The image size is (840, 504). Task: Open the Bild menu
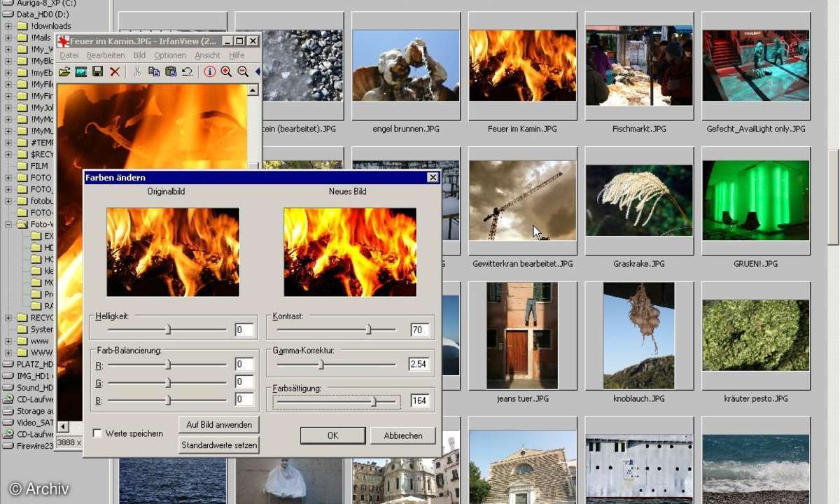[139, 55]
